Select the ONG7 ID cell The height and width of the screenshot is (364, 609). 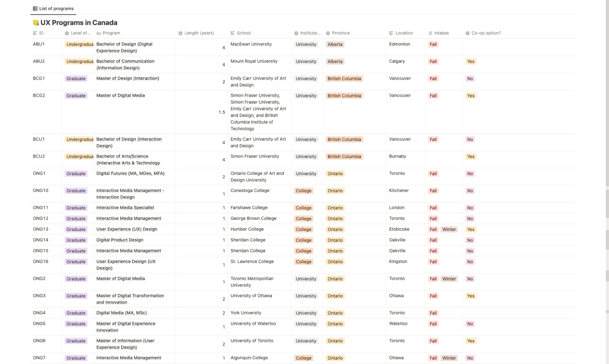(46, 358)
